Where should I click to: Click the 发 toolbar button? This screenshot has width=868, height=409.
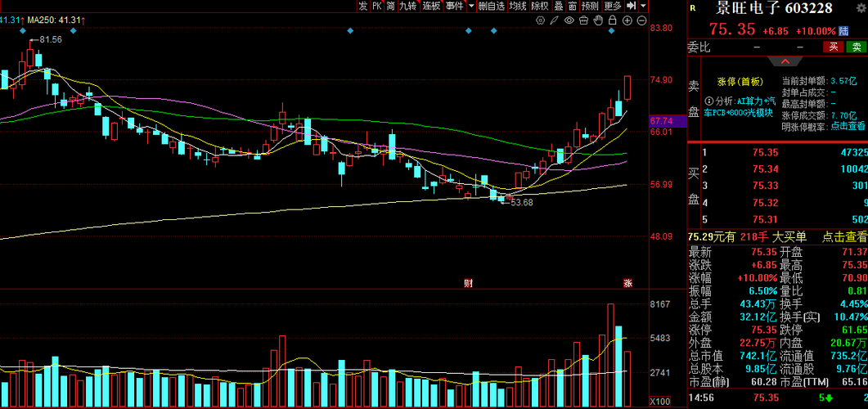(x=362, y=6)
